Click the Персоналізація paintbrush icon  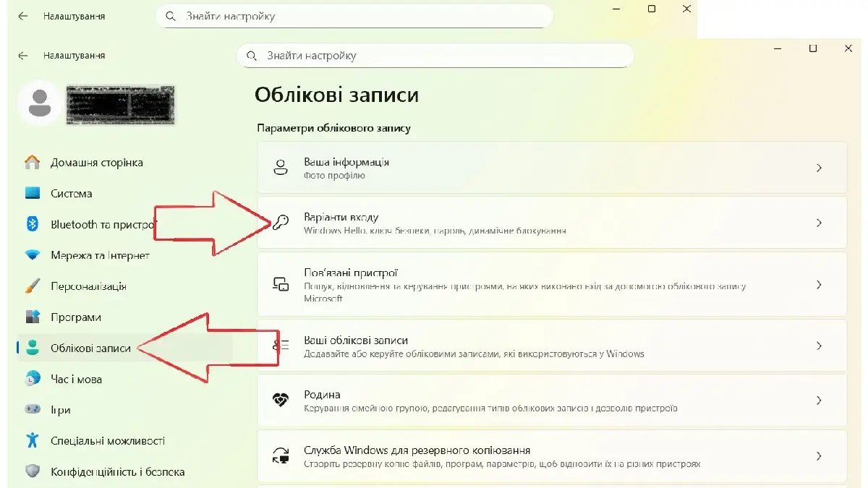click(33, 286)
